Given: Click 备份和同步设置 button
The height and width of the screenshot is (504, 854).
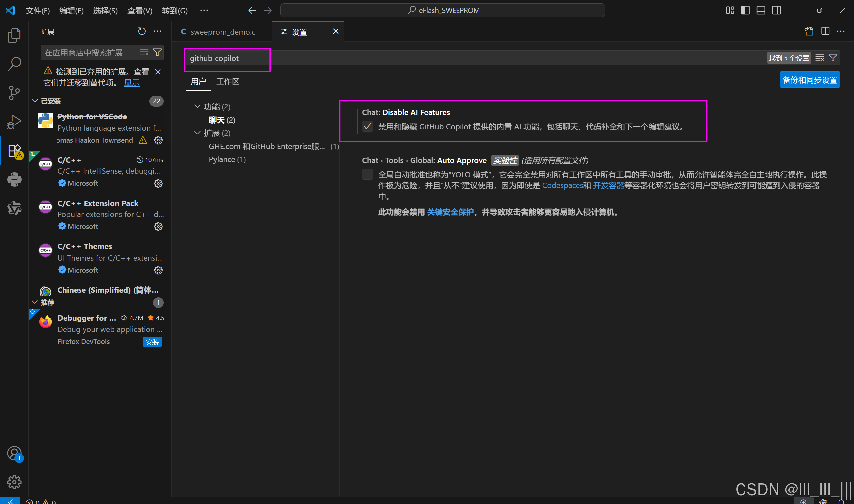Looking at the screenshot, I should click(810, 80).
